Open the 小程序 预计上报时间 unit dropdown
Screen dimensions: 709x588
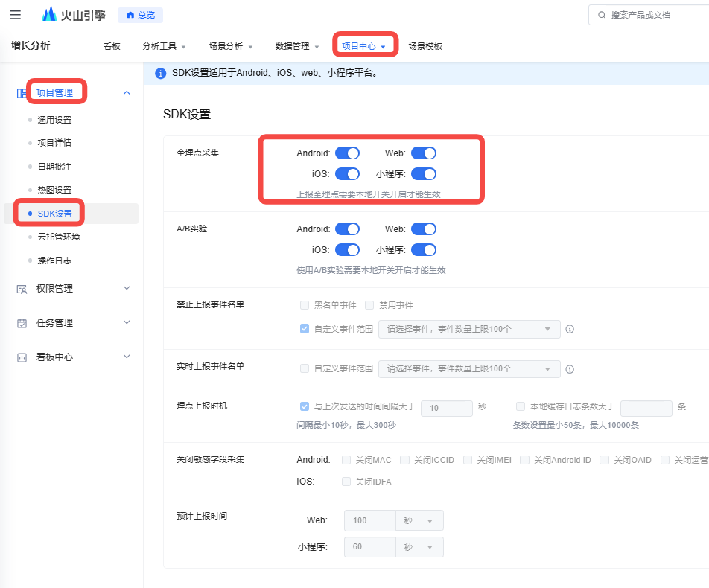click(x=419, y=547)
